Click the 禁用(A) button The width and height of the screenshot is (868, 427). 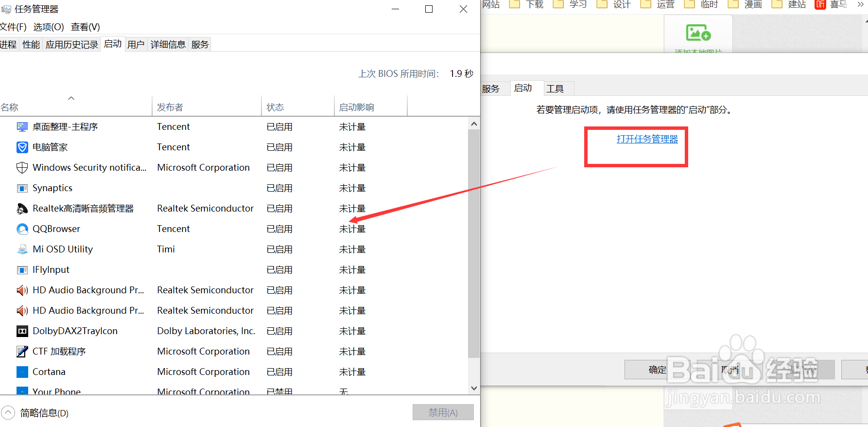click(x=443, y=412)
